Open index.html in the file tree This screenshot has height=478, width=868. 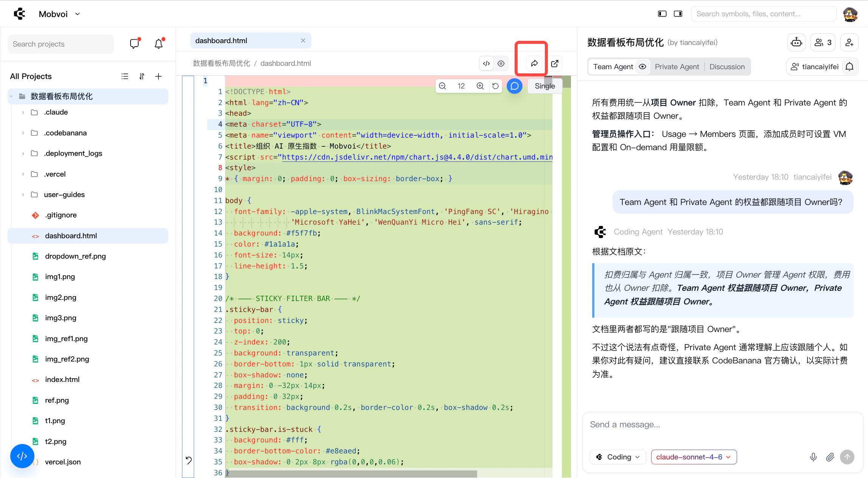tap(62, 379)
